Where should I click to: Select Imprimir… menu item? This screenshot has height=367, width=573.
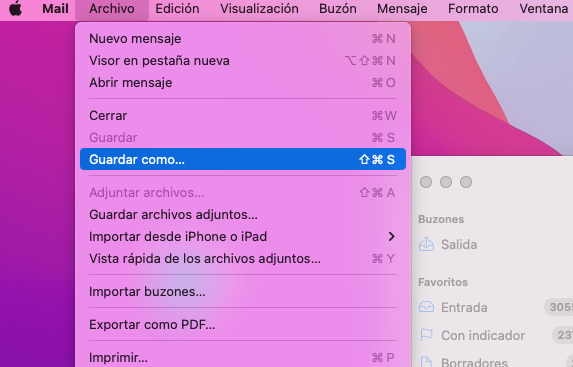(x=243, y=357)
